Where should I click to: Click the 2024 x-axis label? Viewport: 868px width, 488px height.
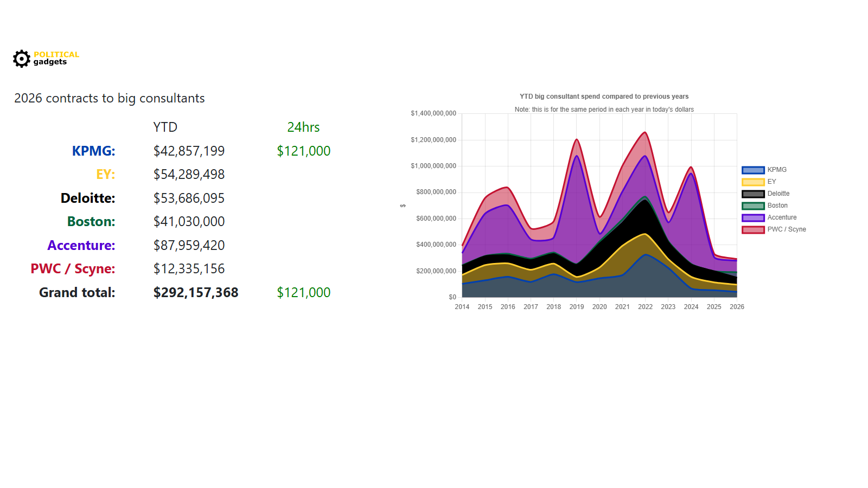[x=691, y=307]
